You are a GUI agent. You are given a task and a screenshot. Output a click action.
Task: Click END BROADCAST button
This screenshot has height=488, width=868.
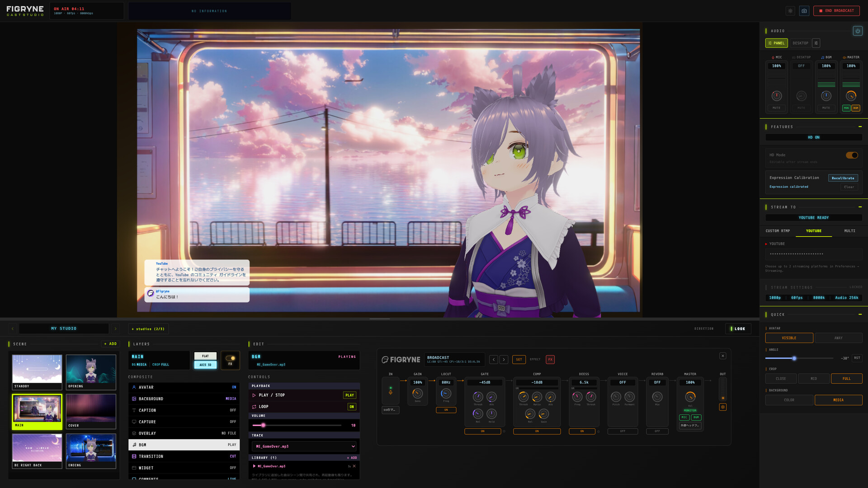[x=836, y=11]
